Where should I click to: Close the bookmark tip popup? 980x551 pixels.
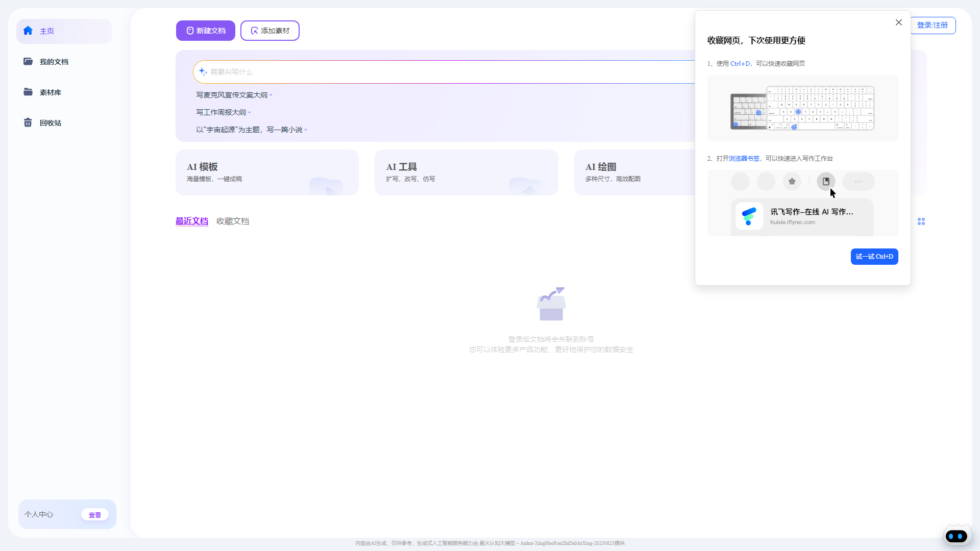point(898,22)
